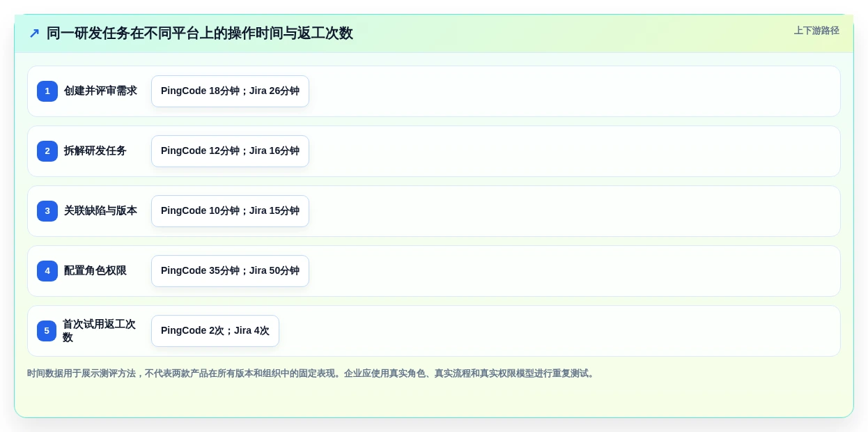
Task: Select the step 2 number badge
Action: click(x=47, y=151)
